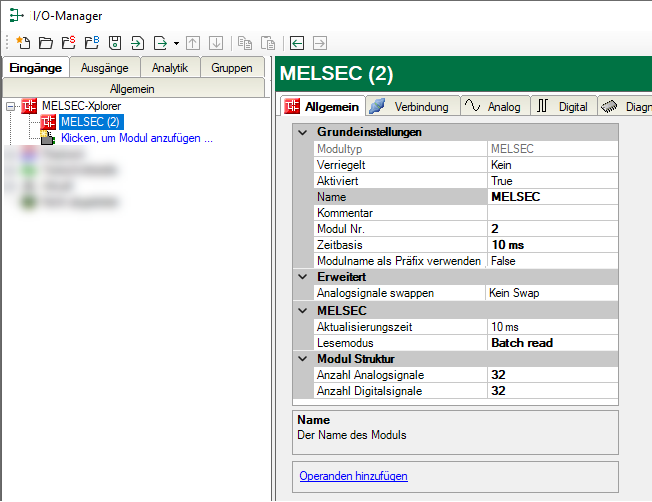Click the navigate back left-arrow icon
This screenshot has width=652, height=502.
click(297, 43)
